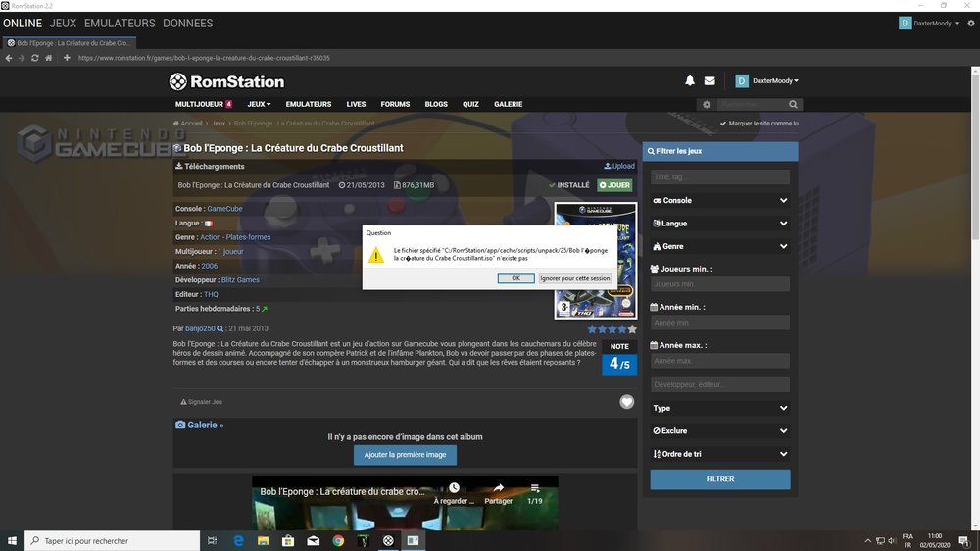The width and height of the screenshot is (980, 551).
Task: Open the DaxterMoody user menu
Action: coord(767,81)
